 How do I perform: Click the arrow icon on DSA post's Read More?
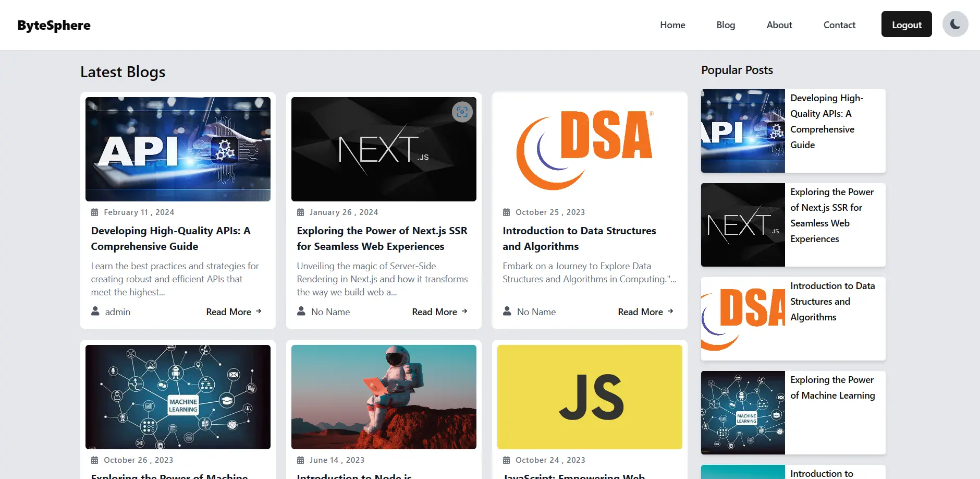pyautogui.click(x=670, y=312)
